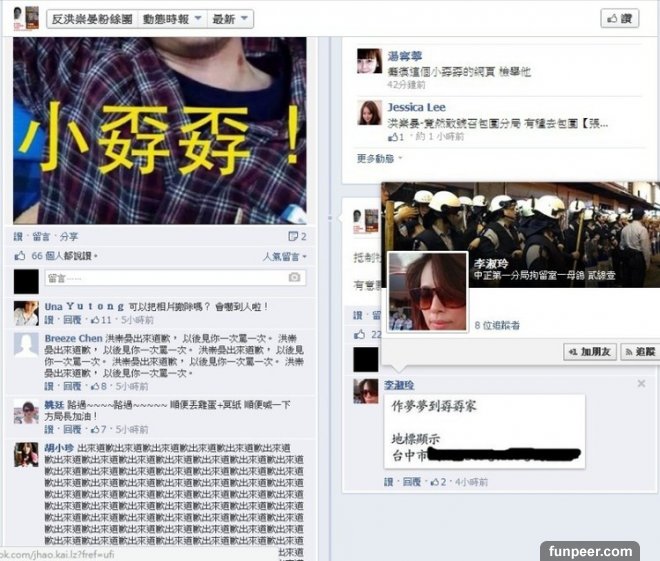
Task: Click thumbs-up icon beside 66 個人都說讚
Action: [x=20, y=255]
